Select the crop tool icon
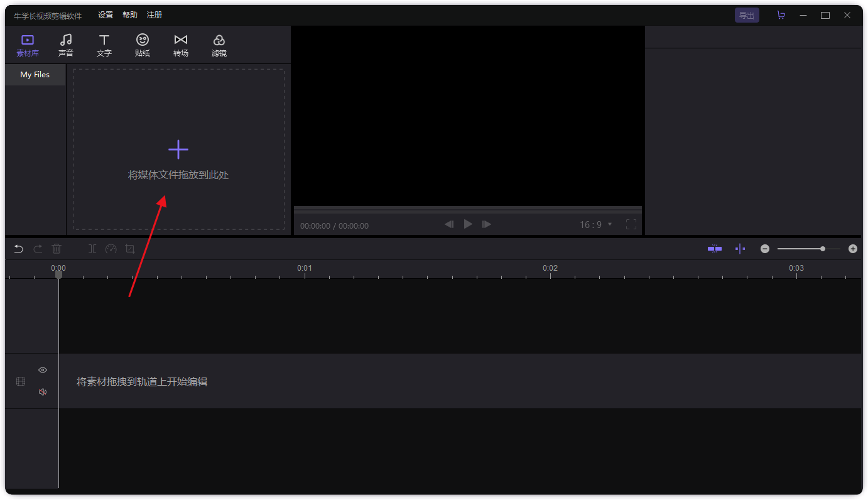This screenshot has height=500, width=868. [130, 249]
